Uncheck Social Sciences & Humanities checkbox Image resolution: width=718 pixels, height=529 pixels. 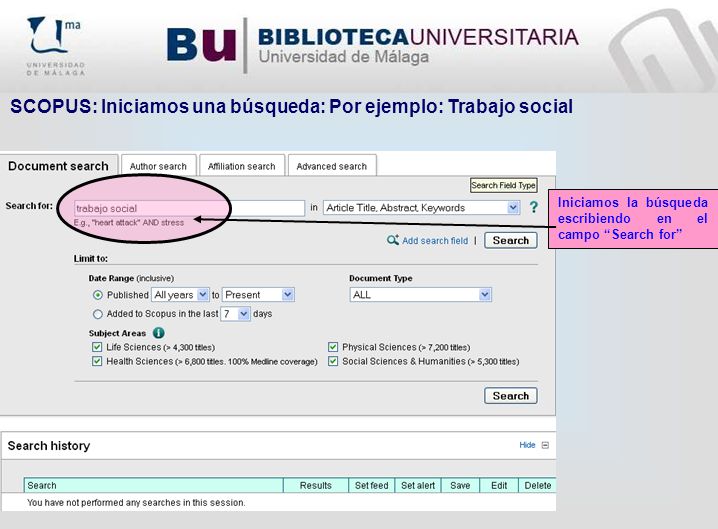click(333, 361)
